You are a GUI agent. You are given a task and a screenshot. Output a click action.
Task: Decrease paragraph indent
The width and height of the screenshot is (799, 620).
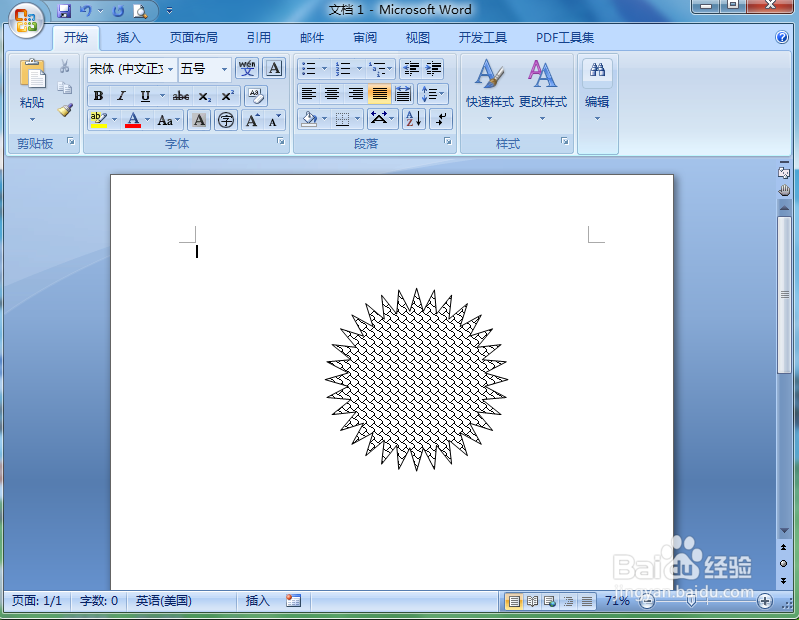pos(411,68)
